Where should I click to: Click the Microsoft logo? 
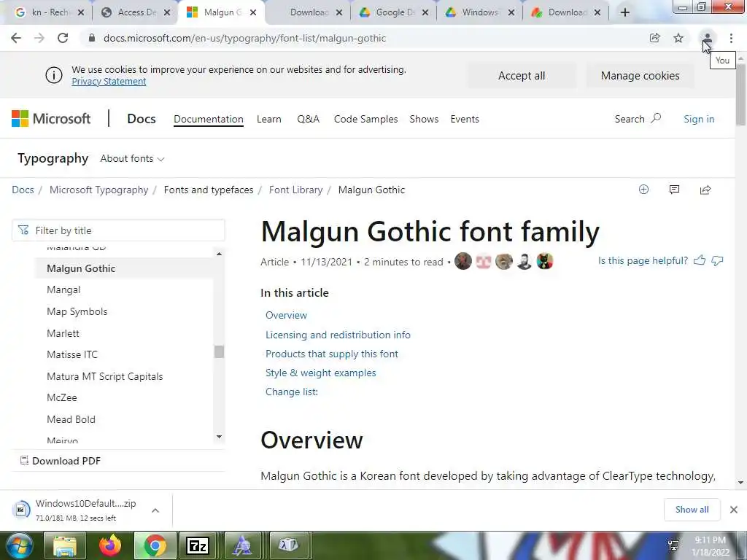51,119
